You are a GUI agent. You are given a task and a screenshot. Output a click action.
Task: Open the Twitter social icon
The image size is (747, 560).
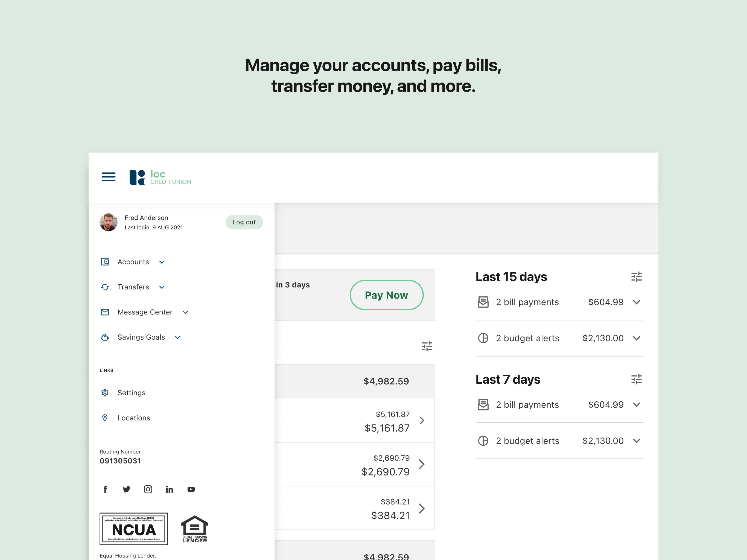click(x=126, y=489)
